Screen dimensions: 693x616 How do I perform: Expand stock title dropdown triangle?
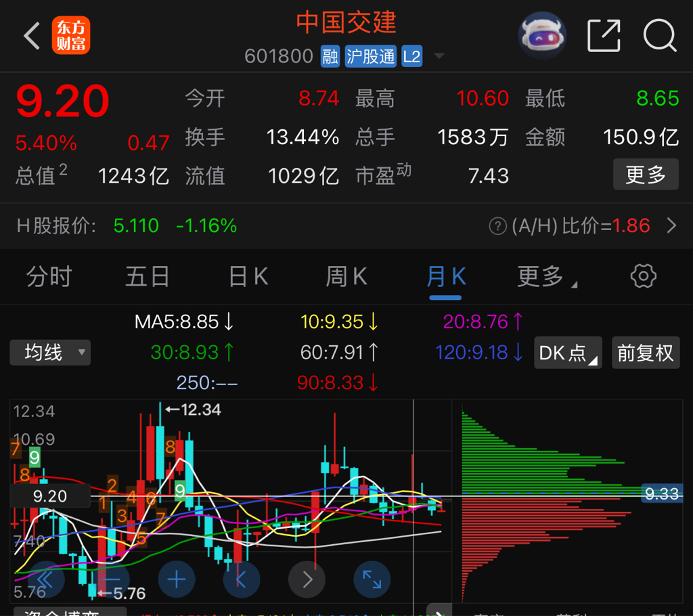click(x=439, y=56)
